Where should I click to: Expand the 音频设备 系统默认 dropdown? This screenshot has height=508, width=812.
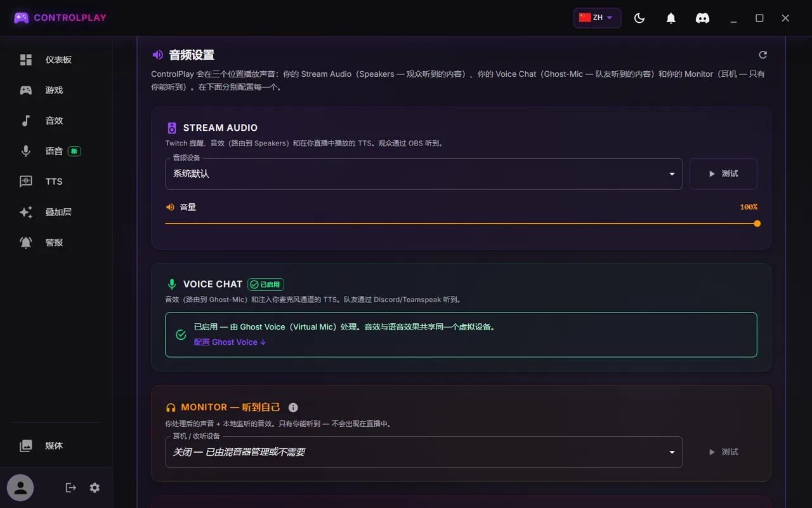[x=424, y=174]
